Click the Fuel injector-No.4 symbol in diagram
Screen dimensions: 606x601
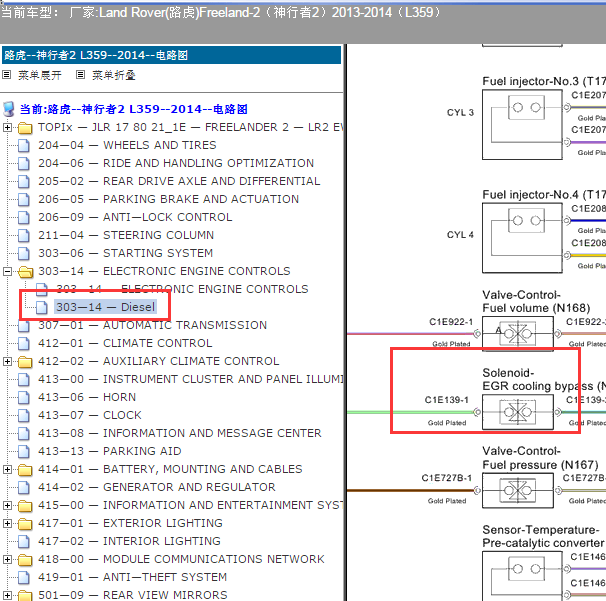coord(522,238)
